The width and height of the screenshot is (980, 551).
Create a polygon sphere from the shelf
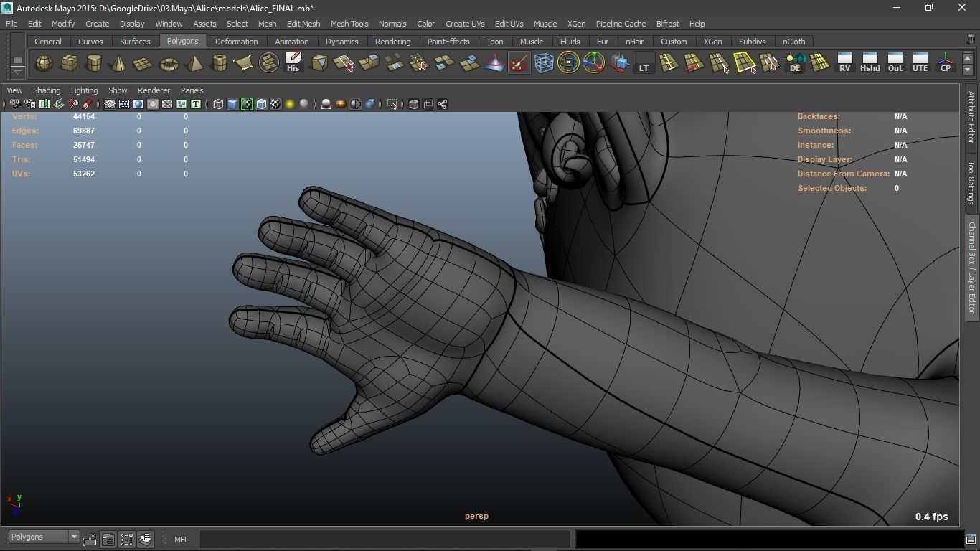tap(44, 63)
